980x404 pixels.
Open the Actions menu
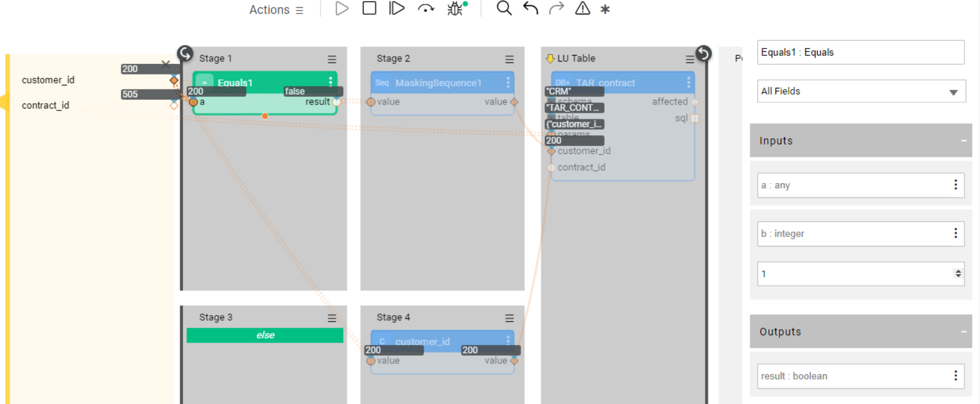pos(276,10)
